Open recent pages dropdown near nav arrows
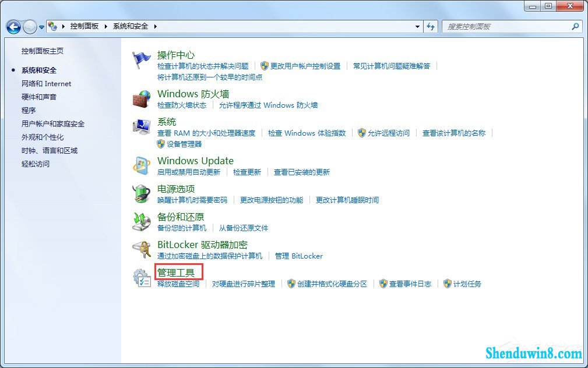588x368 pixels. tap(41, 27)
